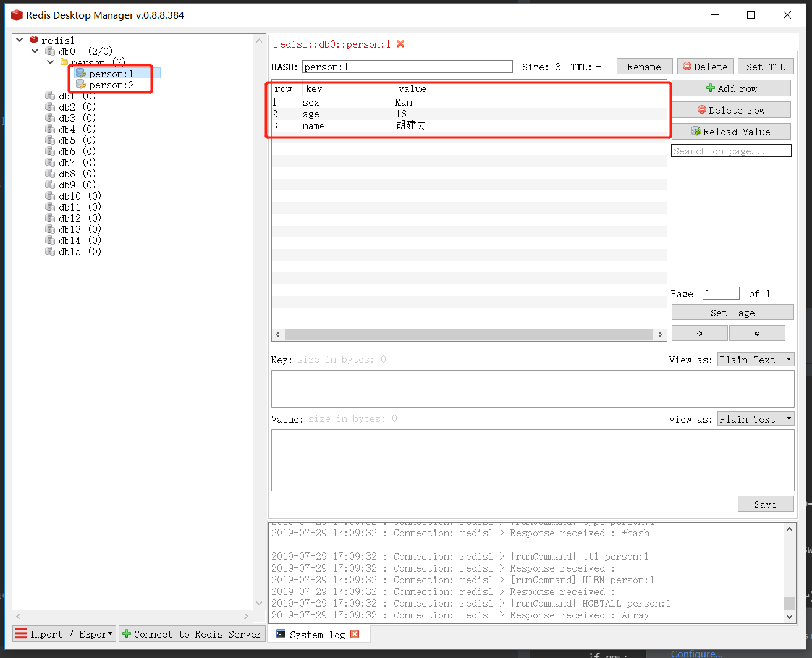Click the hash table horizontal scrollbar

[x=469, y=334]
